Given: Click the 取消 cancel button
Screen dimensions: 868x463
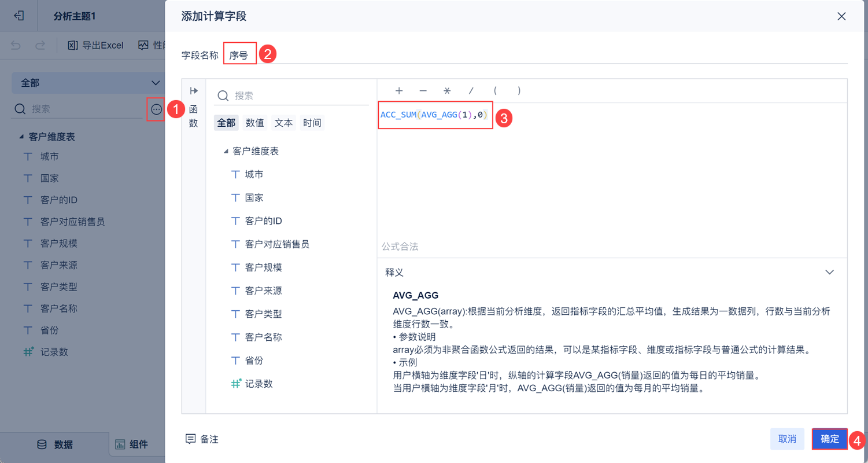Looking at the screenshot, I should tap(787, 439).
